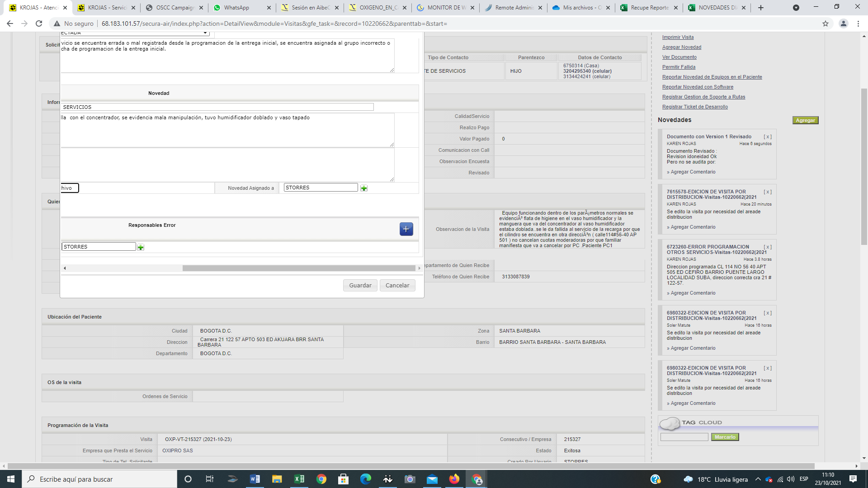
Task: Open Firefox from the taskbar
Action: [x=454, y=479]
